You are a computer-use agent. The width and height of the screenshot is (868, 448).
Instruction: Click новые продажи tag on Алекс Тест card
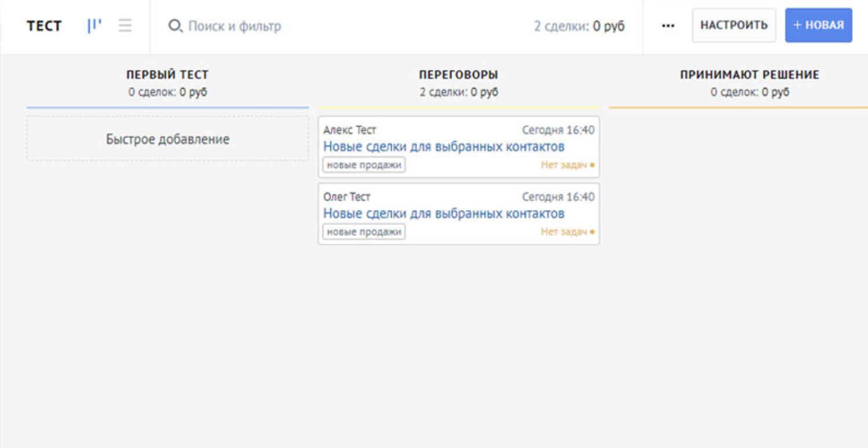[x=364, y=165]
